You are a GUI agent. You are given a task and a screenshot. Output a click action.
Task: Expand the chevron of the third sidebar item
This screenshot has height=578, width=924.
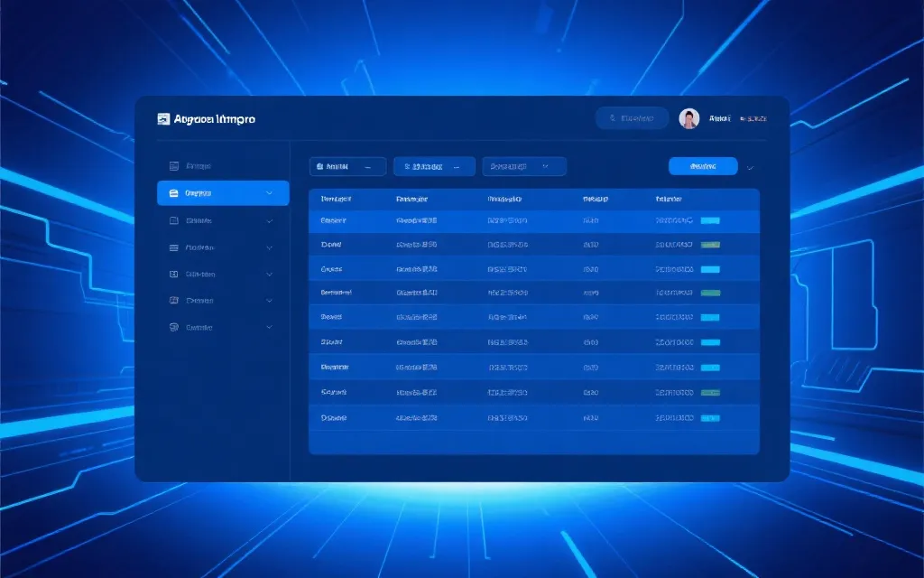[269, 220]
